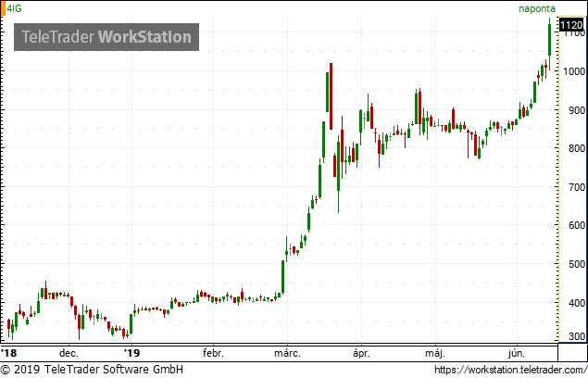The width and height of the screenshot is (588, 378).
Task: Select the máj. date axis label
Action: click(435, 353)
